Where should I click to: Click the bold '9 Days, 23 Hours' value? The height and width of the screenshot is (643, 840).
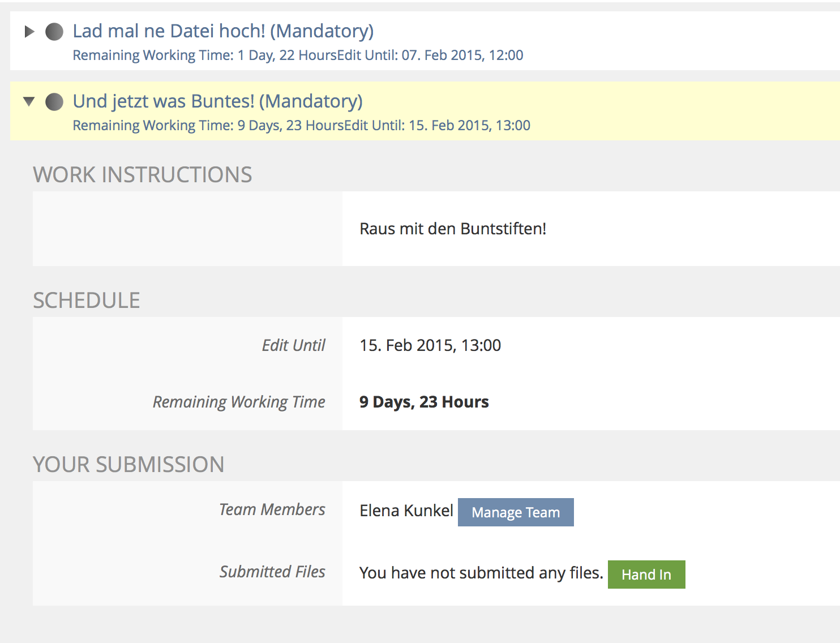coord(423,402)
